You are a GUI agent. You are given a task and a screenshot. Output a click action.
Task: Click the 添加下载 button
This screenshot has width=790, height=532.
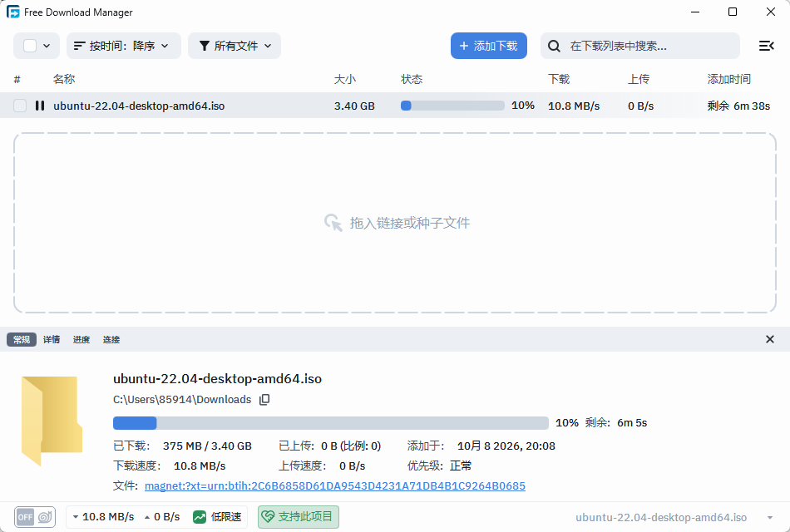tap(489, 46)
